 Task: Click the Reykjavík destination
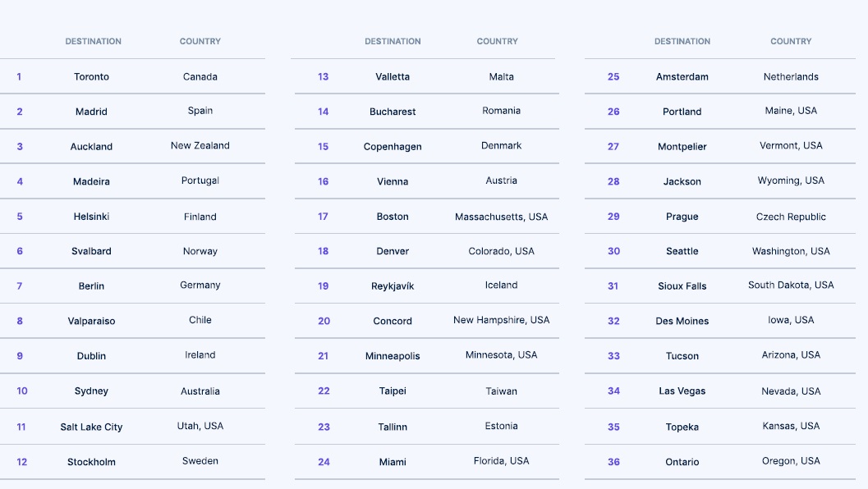coord(393,286)
